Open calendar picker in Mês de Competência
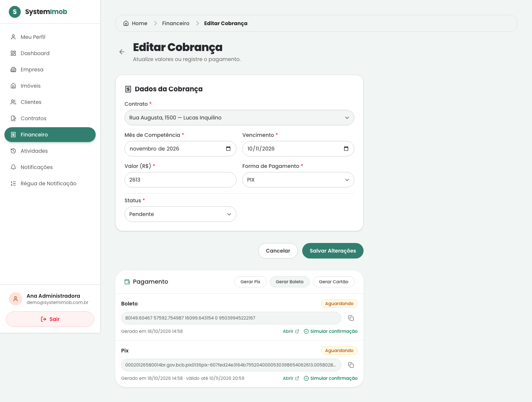Viewport: 532px width, 402px height. tap(228, 149)
